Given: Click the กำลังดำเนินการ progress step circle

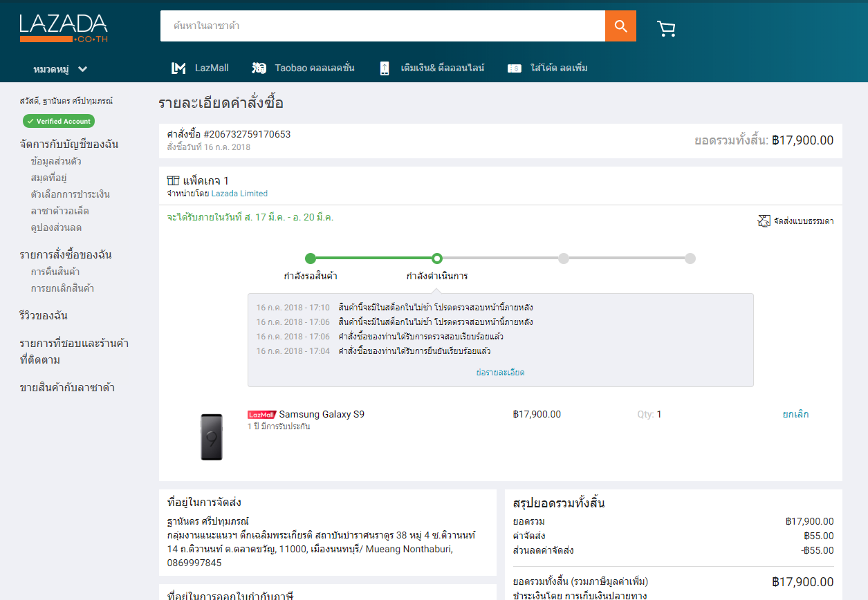Looking at the screenshot, I should coord(437,259).
